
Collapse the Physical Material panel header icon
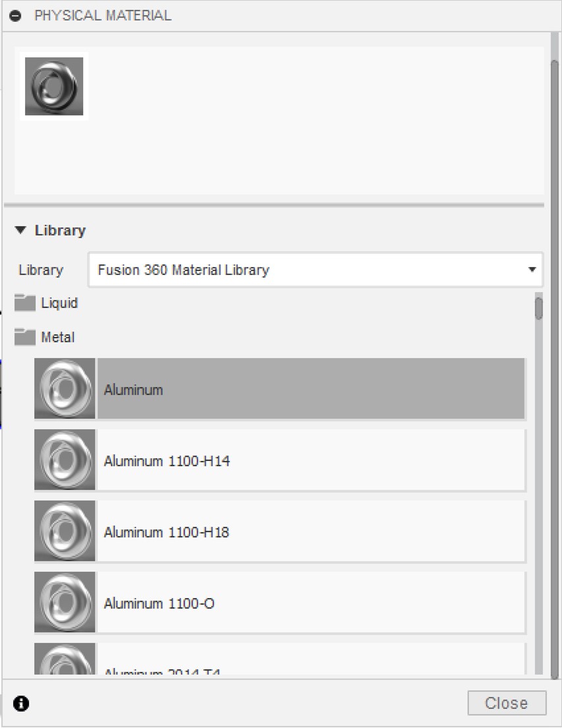pos(16,16)
